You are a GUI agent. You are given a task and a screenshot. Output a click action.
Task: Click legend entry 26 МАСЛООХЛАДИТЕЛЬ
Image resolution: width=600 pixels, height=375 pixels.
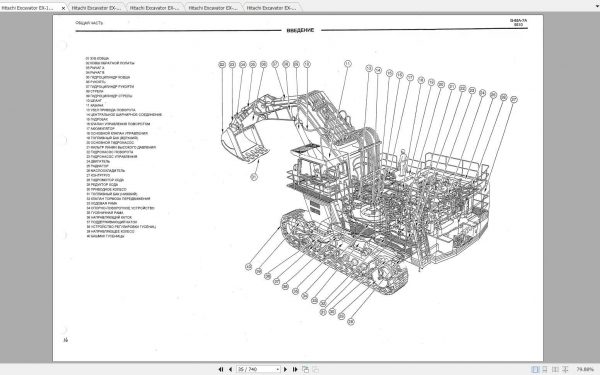coord(106,171)
